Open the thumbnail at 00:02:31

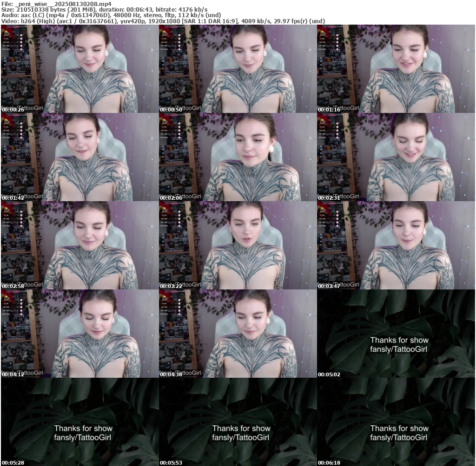point(396,157)
